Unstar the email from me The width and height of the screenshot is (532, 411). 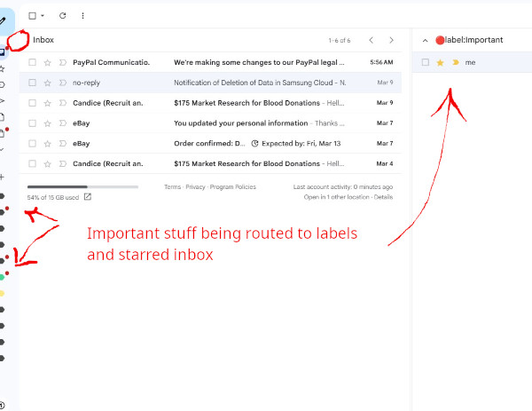click(x=440, y=63)
